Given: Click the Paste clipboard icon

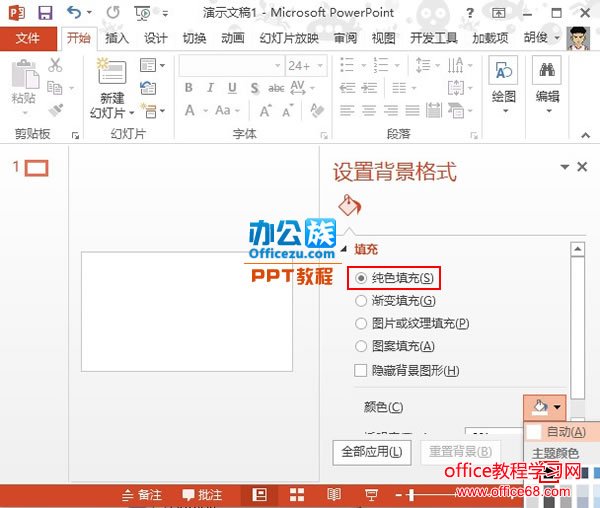Looking at the screenshot, I should 25,74.
